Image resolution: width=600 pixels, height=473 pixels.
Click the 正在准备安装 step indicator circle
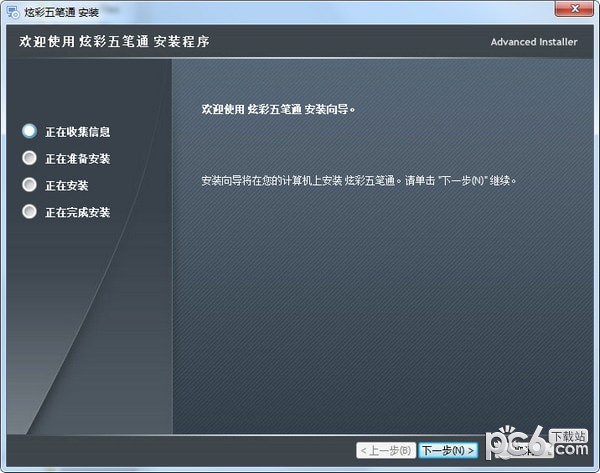pyautogui.click(x=29, y=158)
